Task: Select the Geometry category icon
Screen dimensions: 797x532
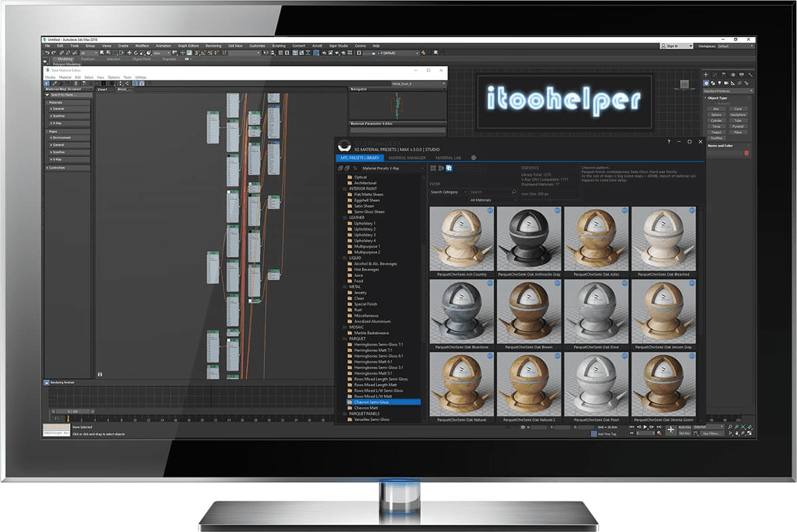Action: coord(707,83)
